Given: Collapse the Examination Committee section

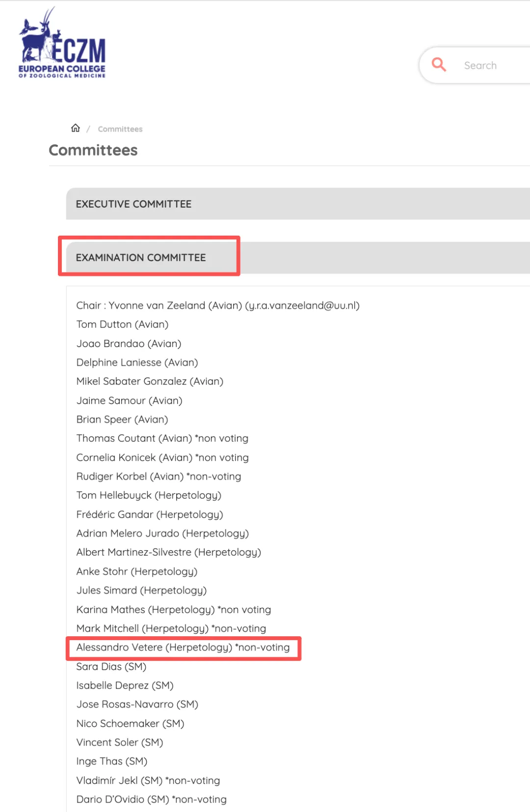Looking at the screenshot, I should (x=141, y=258).
